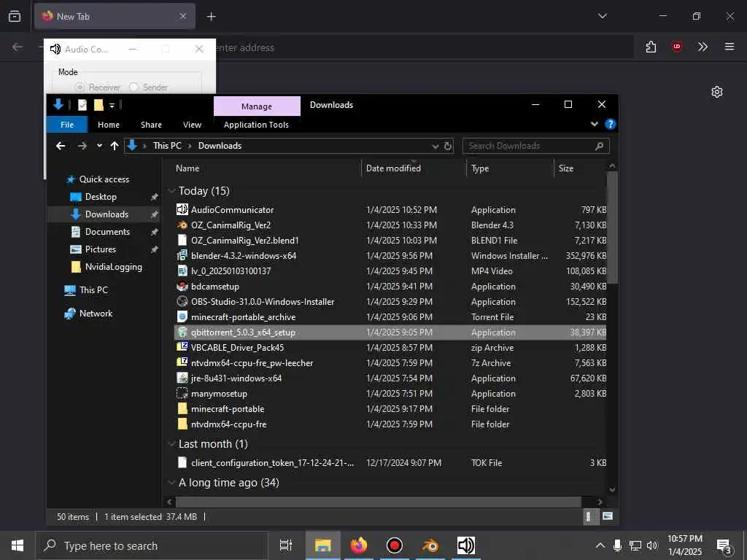Select the lv_0_20250103100137 video file icon
This screenshot has height=560, width=747.
182,271
